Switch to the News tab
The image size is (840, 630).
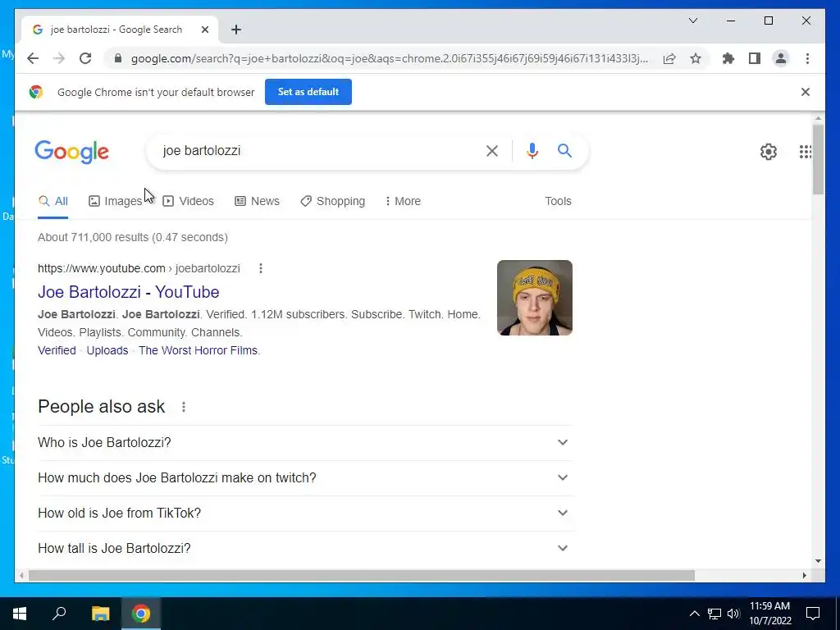[257, 202]
